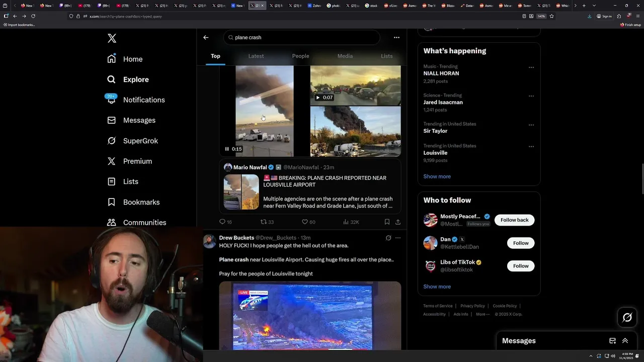Click the X logo icon
Viewport: 644px width, 362px height.
[x=112, y=38]
